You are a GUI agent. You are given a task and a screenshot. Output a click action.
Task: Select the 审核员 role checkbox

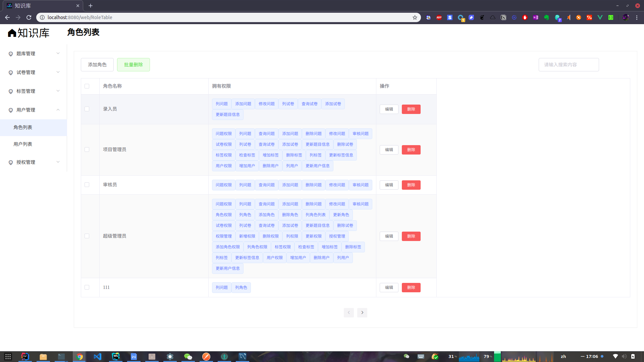tap(87, 185)
